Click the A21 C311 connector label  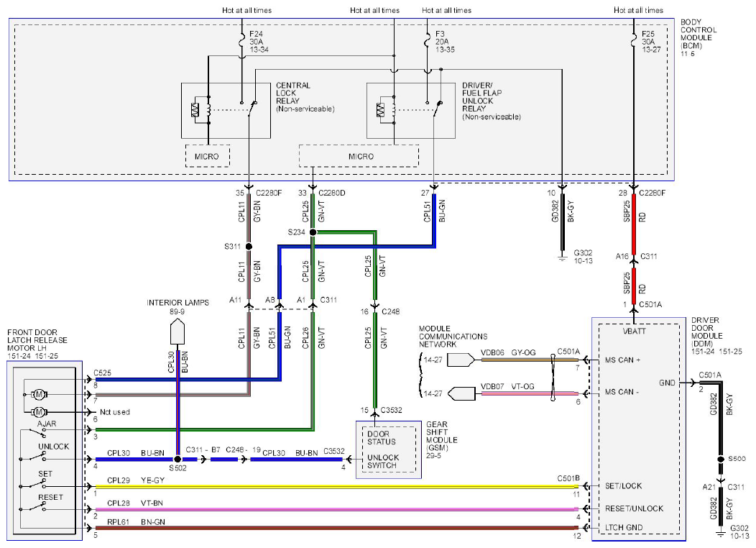click(723, 487)
